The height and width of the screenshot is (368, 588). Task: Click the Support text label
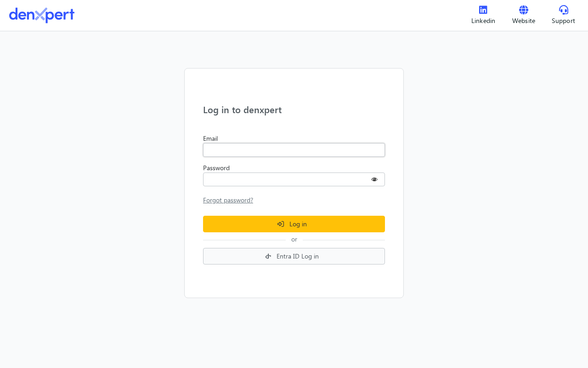click(x=563, y=21)
